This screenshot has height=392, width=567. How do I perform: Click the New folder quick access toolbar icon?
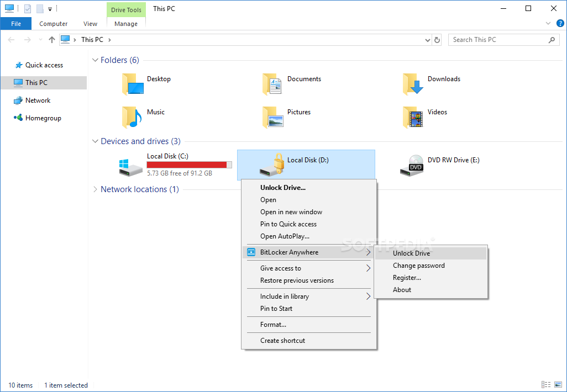click(40, 9)
